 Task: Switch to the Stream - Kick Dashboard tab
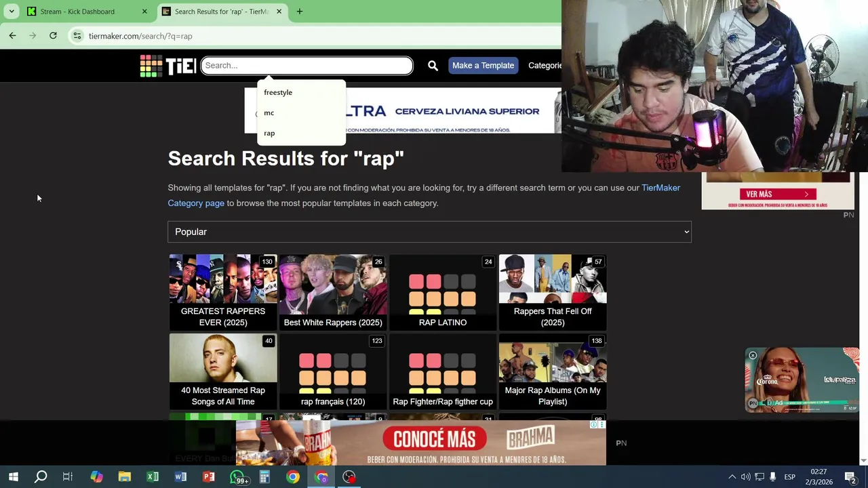tap(87, 12)
